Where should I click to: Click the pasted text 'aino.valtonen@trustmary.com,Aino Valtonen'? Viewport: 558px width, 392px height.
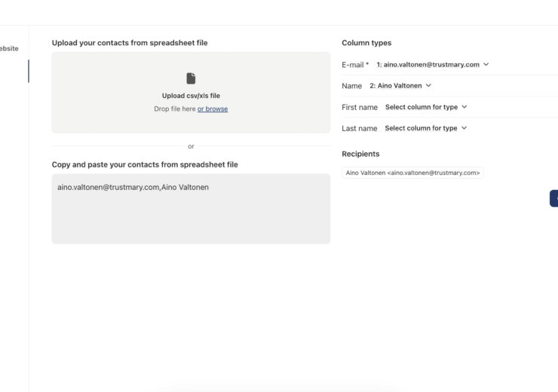tap(133, 188)
